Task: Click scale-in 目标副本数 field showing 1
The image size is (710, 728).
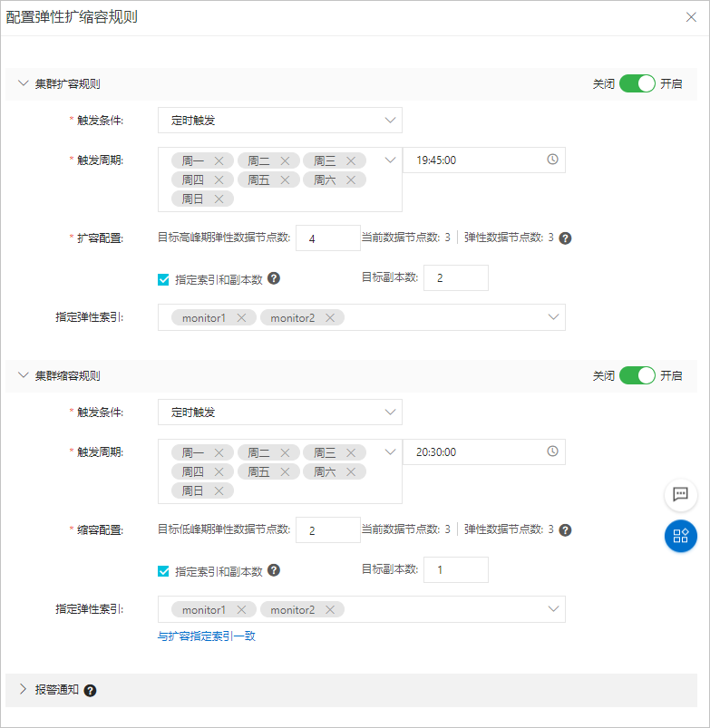Action: (x=456, y=569)
